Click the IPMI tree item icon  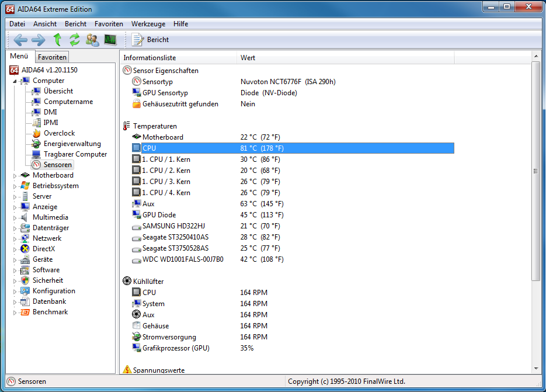(x=36, y=122)
